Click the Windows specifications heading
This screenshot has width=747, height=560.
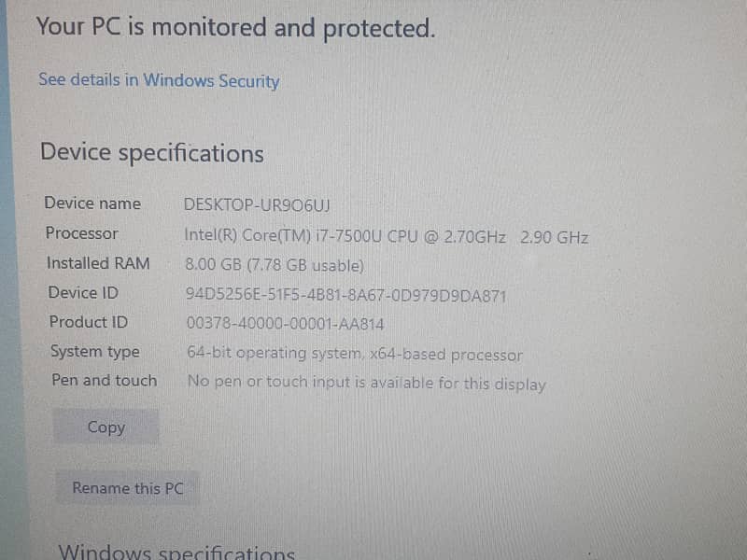point(176,552)
